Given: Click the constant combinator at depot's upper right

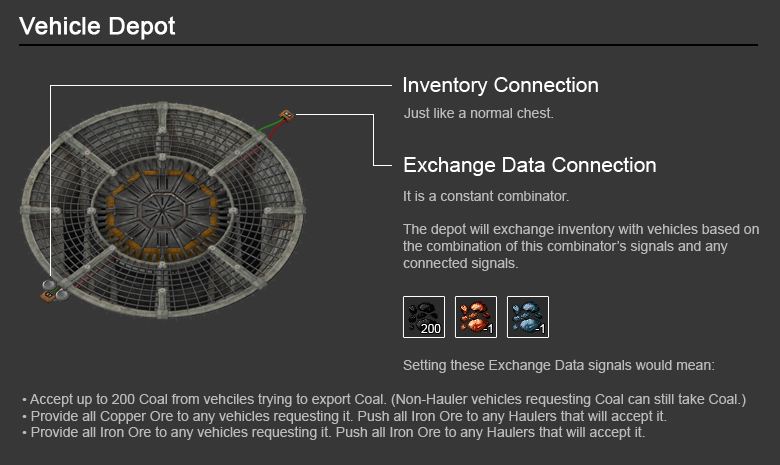Looking at the screenshot, I should 287,115.
